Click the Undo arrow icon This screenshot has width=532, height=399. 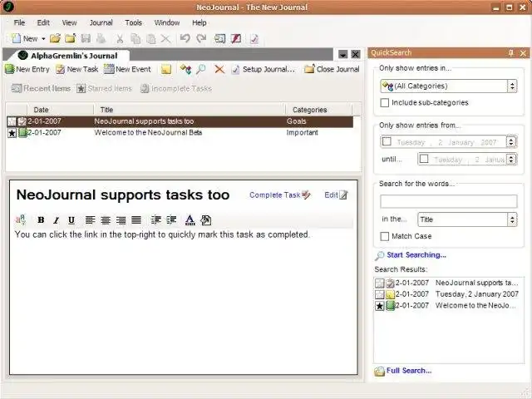(x=185, y=38)
